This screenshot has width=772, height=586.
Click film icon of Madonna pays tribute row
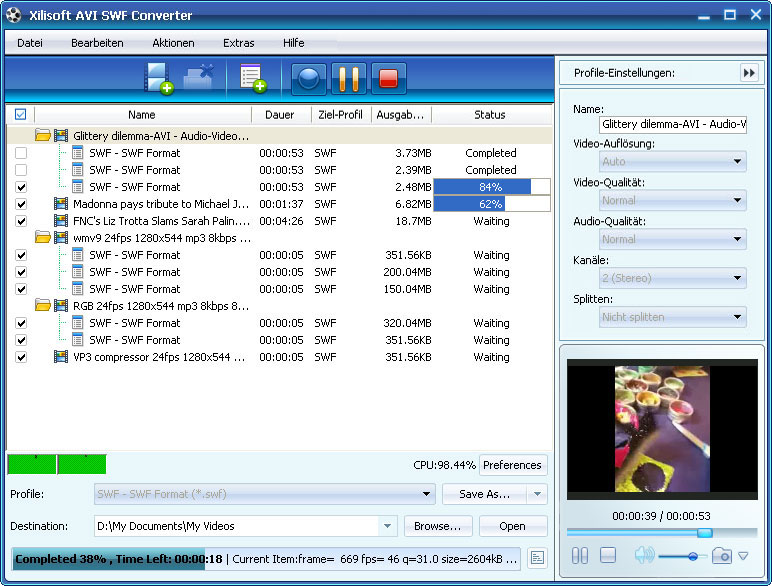click(x=61, y=204)
